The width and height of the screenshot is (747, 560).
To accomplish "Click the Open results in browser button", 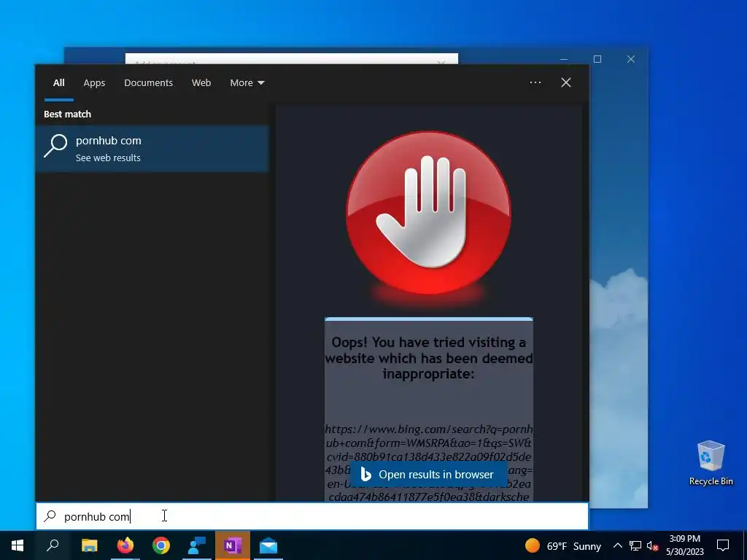I will pos(428,474).
